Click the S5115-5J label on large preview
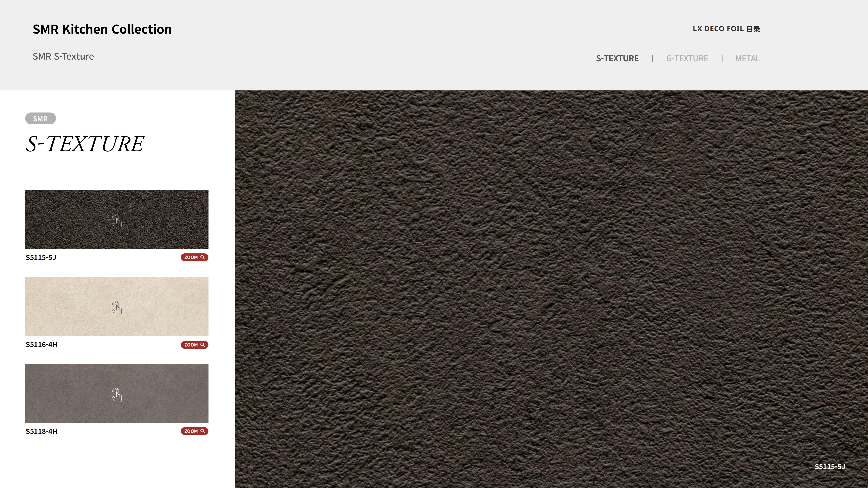This screenshot has height=488, width=868. pos(830,466)
